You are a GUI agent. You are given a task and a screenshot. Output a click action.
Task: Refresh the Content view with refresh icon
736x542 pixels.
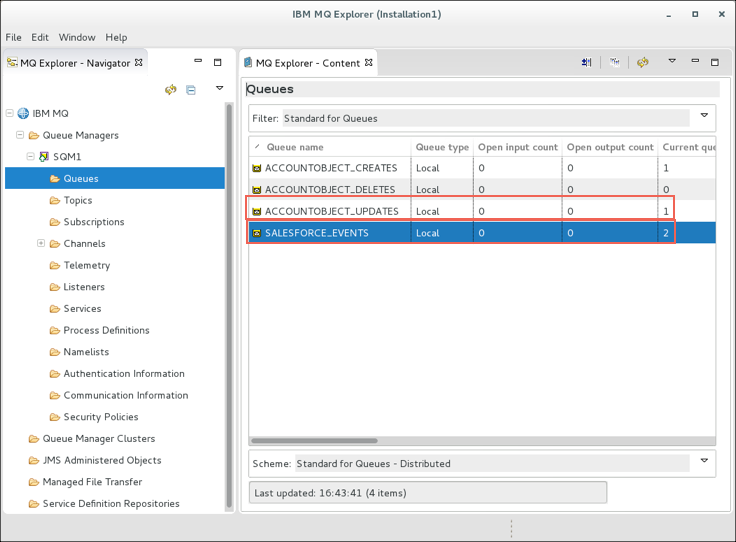pyautogui.click(x=643, y=62)
